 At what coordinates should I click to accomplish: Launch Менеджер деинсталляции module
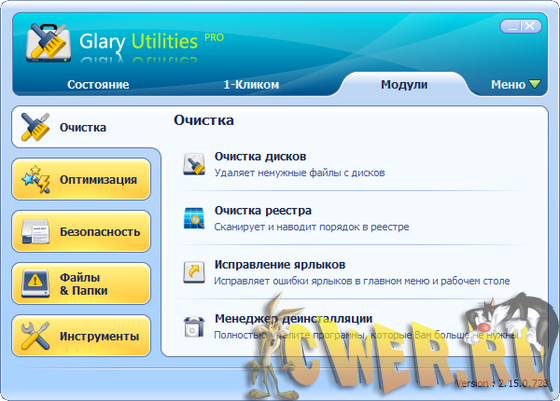[x=293, y=319]
